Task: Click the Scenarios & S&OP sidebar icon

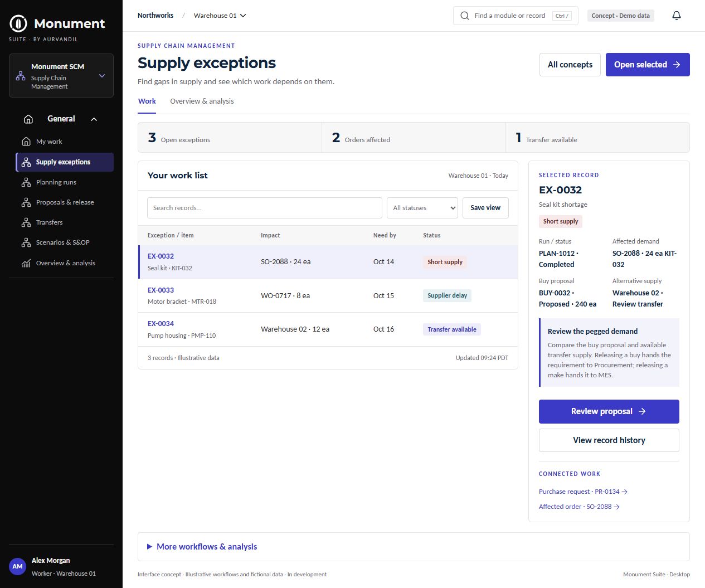Action: coord(26,242)
